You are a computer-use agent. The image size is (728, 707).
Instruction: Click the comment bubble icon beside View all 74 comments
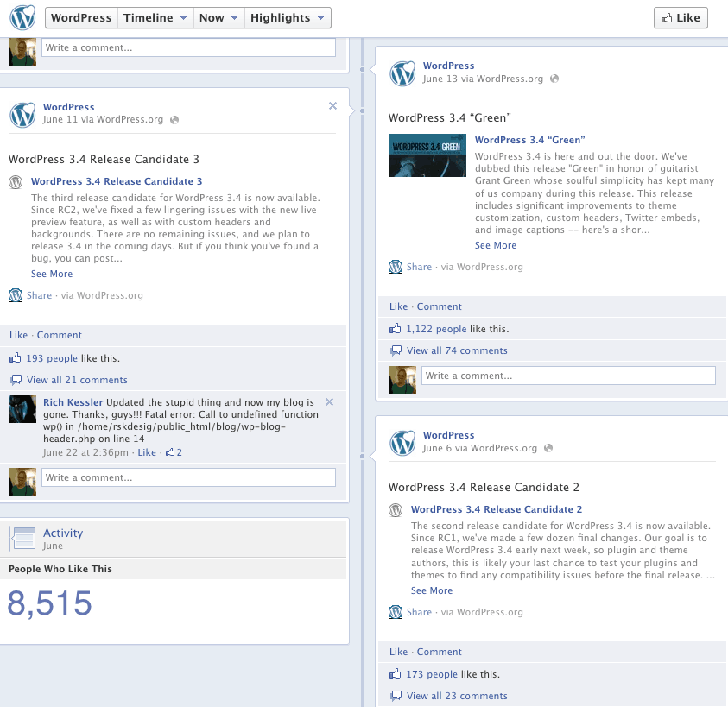396,351
